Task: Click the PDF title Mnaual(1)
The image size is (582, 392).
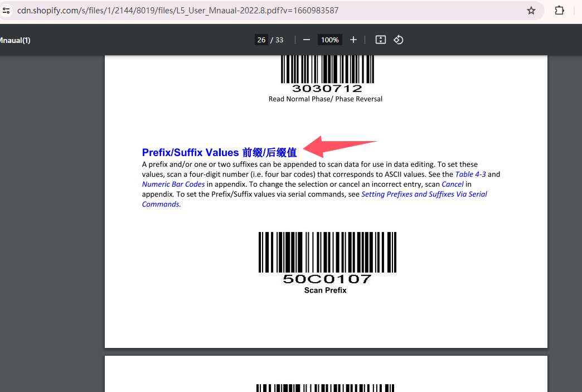Action: 15,40
